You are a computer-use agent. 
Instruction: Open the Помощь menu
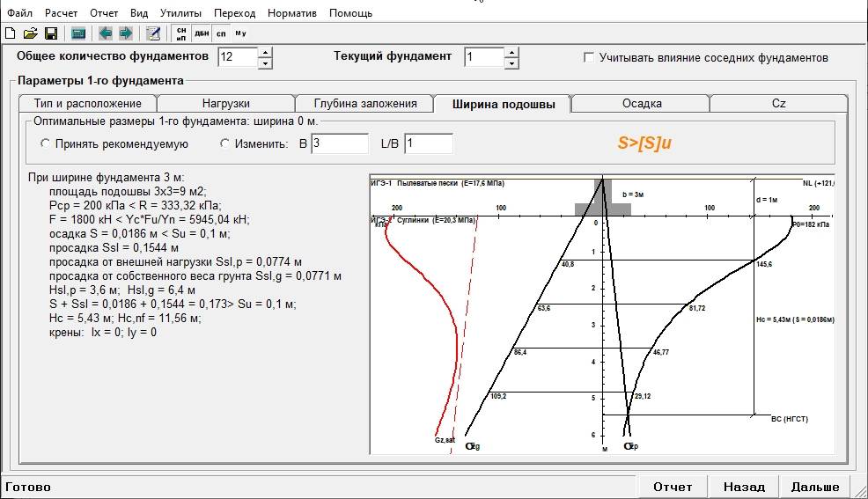coord(350,12)
